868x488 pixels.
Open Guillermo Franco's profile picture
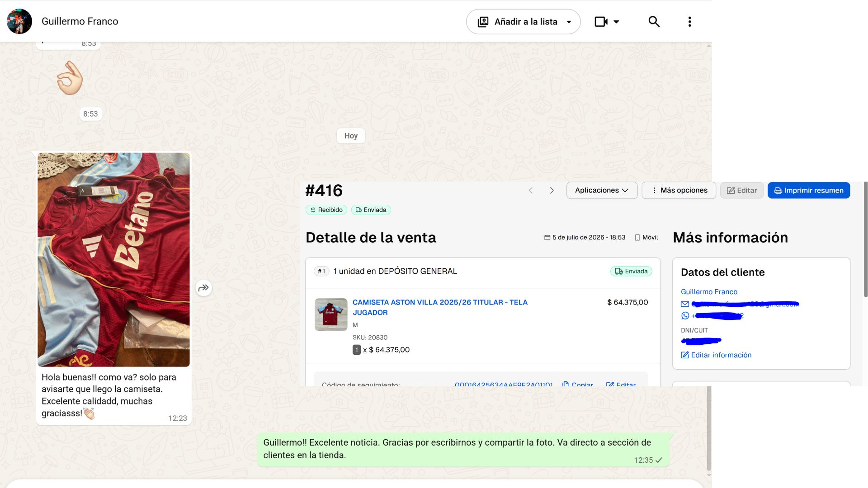click(19, 21)
